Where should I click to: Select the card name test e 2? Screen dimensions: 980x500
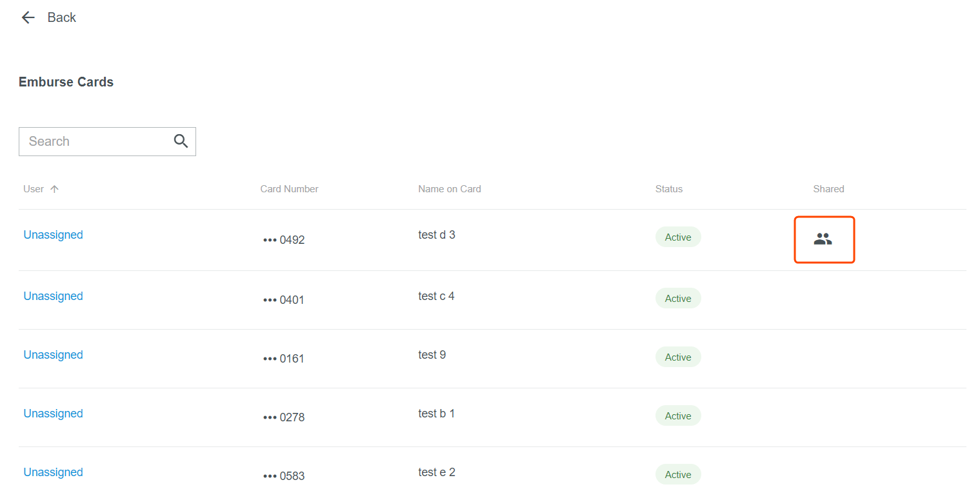tap(437, 472)
